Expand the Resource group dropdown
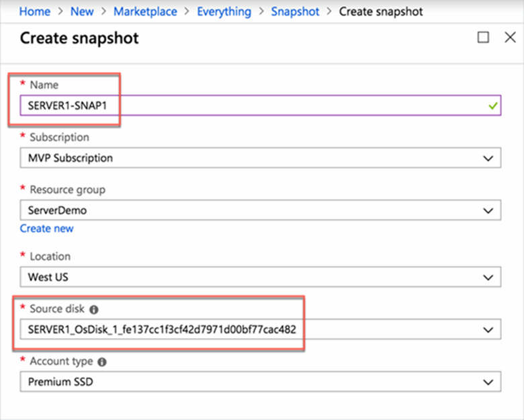The height and width of the screenshot is (420, 524). coord(261,210)
